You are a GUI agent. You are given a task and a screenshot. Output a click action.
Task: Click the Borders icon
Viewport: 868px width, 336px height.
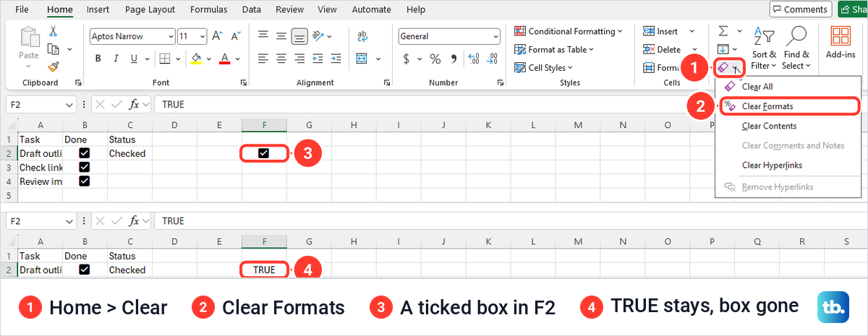(165, 59)
